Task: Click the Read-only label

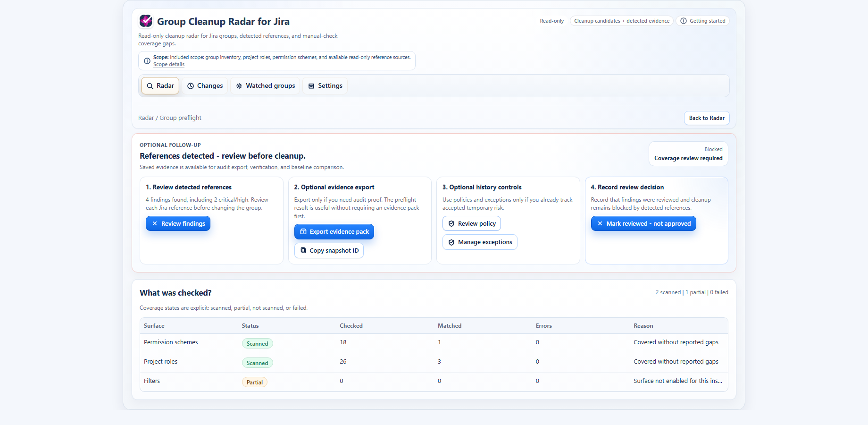Action: click(552, 21)
